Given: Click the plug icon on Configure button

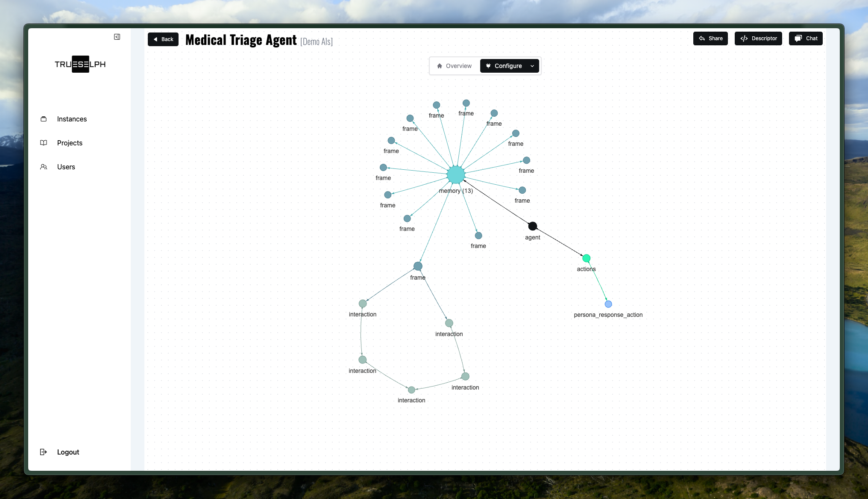Looking at the screenshot, I should (x=488, y=66).
